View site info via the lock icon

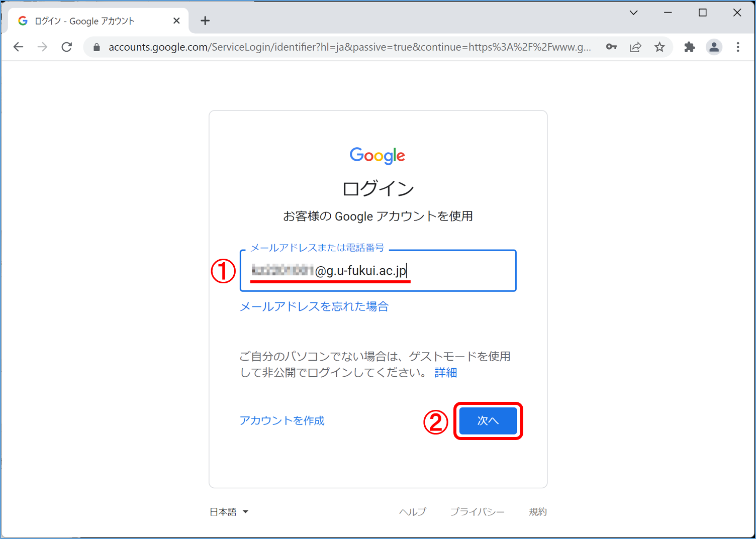coord(97,47)
